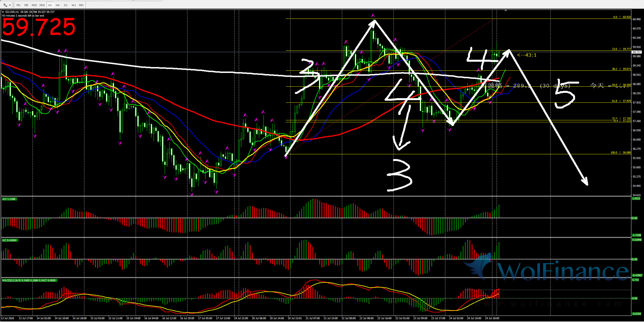Click the toolbar drag handle grip
Viewport: 644px width, 322px height.
point(14,5)
